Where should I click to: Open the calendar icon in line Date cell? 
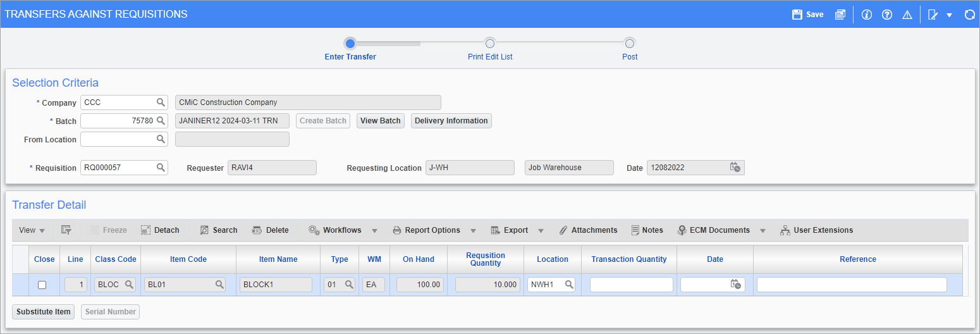[736, 285]
